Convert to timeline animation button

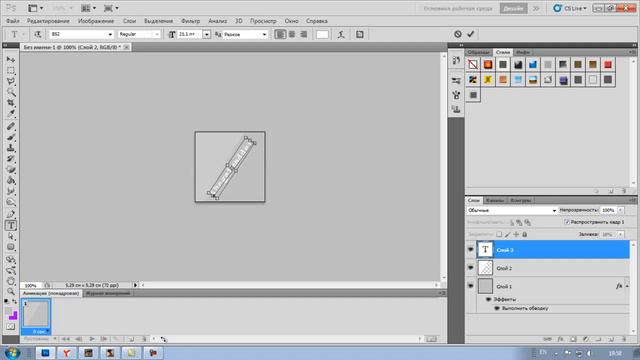click(x=431, y=339)
